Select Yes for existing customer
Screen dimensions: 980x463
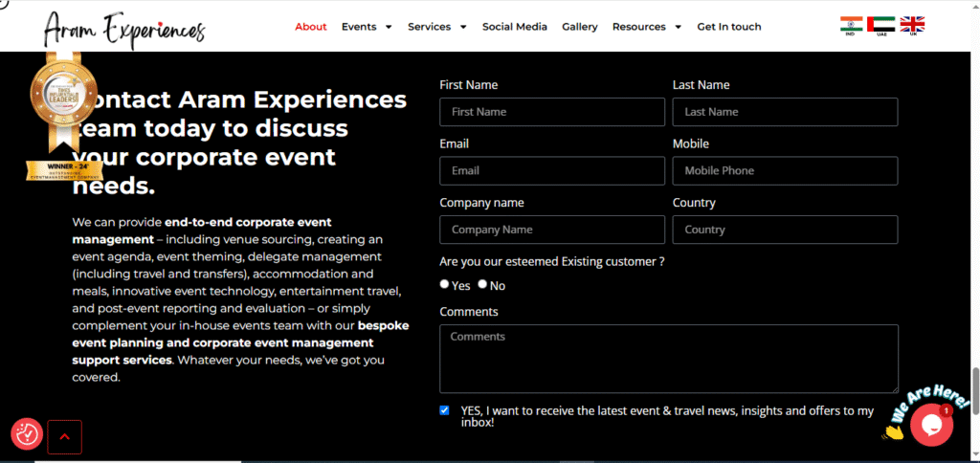coord(445,284)
